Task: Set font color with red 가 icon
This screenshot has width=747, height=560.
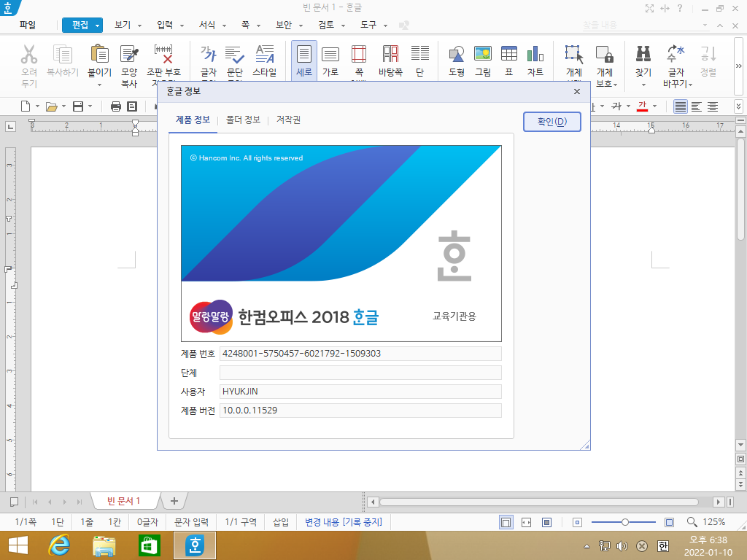Action: pyautogui.click(x=642, y=106)
